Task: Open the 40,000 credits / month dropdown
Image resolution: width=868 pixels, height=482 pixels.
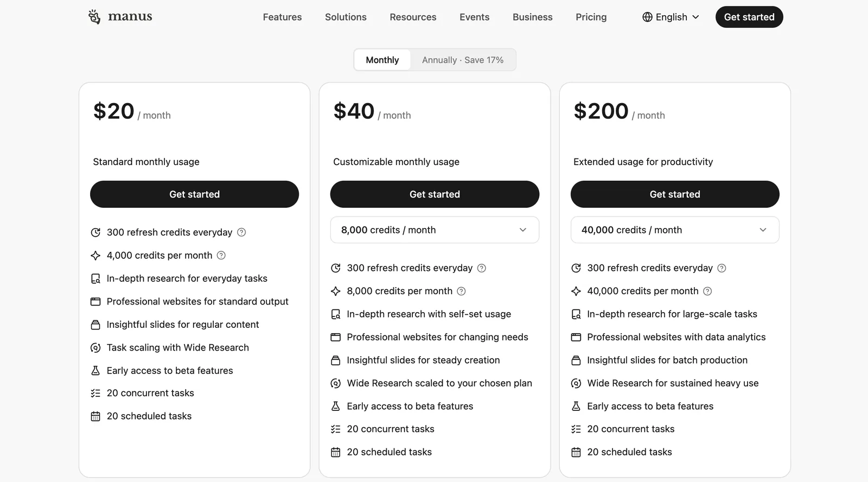Action: pyautogui.click(x=675, y=230)
